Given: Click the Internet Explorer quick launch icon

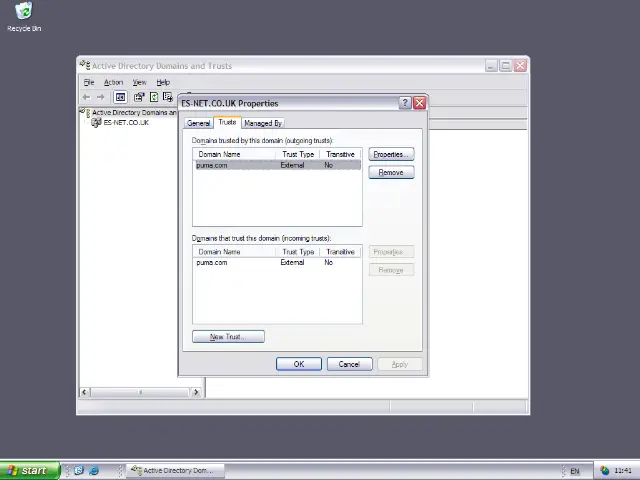Looking at the screenshot, I should (94, 471).
